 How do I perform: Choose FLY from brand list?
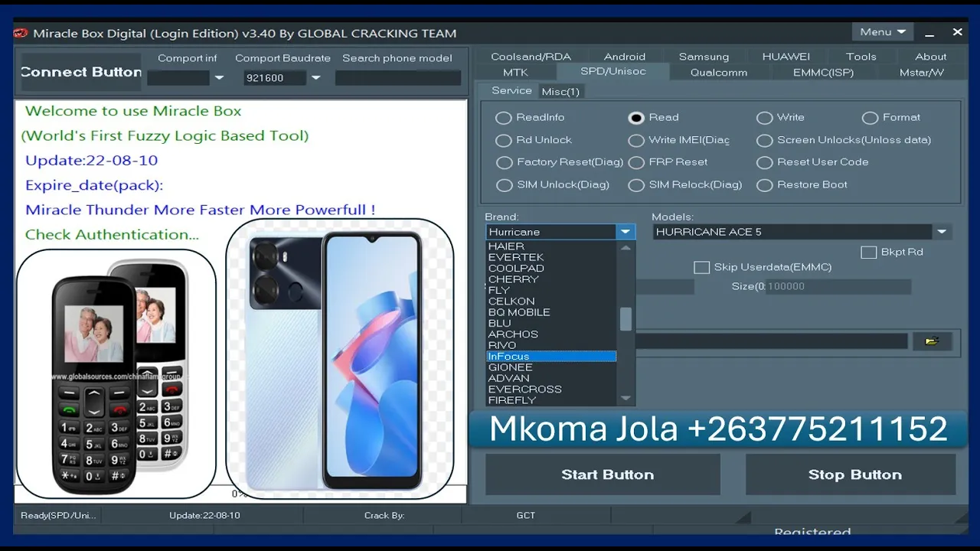click(x=551, y=290)
